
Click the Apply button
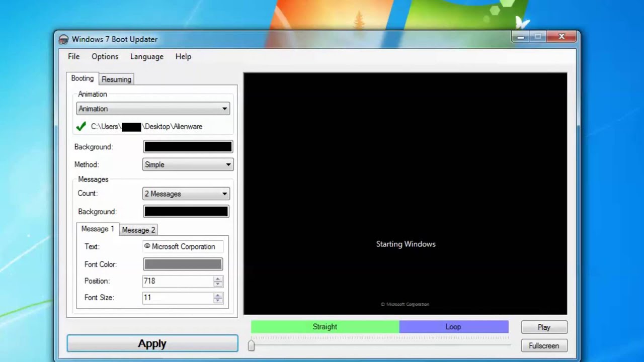pyautogui.click(x=152, y=343)
